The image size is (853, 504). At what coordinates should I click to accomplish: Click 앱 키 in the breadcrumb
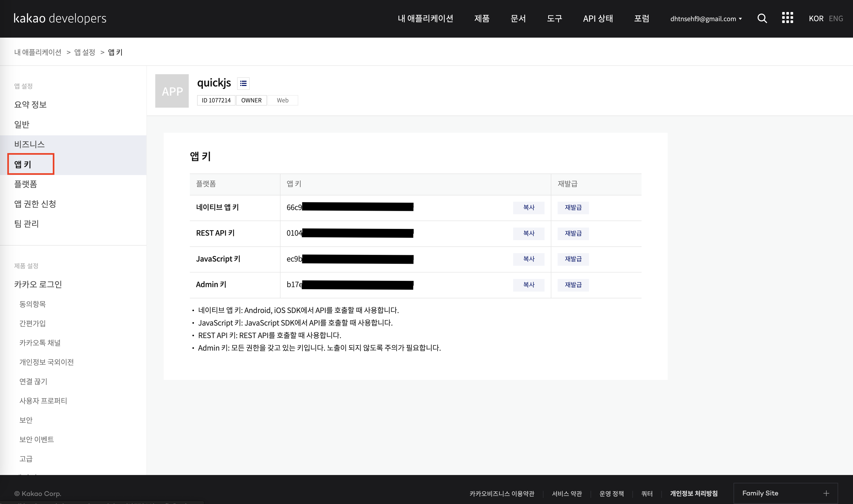[x=115, y=52]
